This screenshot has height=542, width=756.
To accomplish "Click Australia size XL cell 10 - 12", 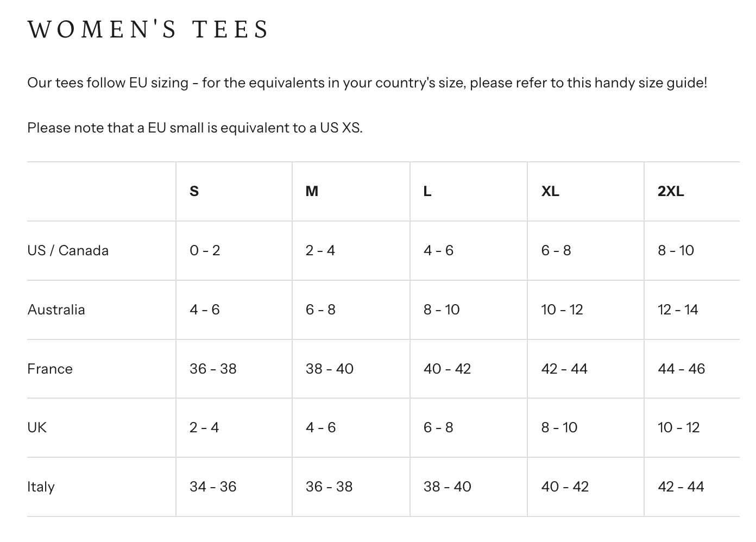I will coord(562,310).
